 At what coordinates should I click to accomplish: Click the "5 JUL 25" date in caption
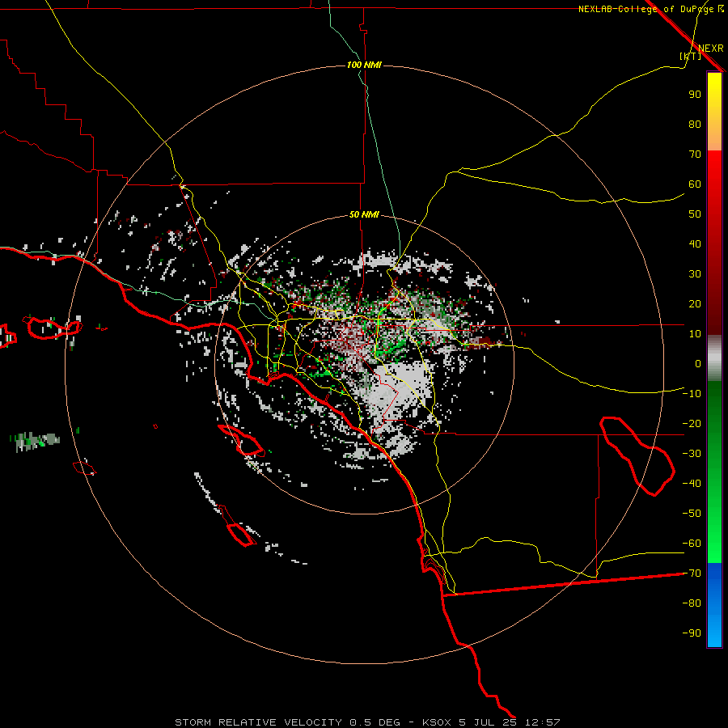point(488,722)
